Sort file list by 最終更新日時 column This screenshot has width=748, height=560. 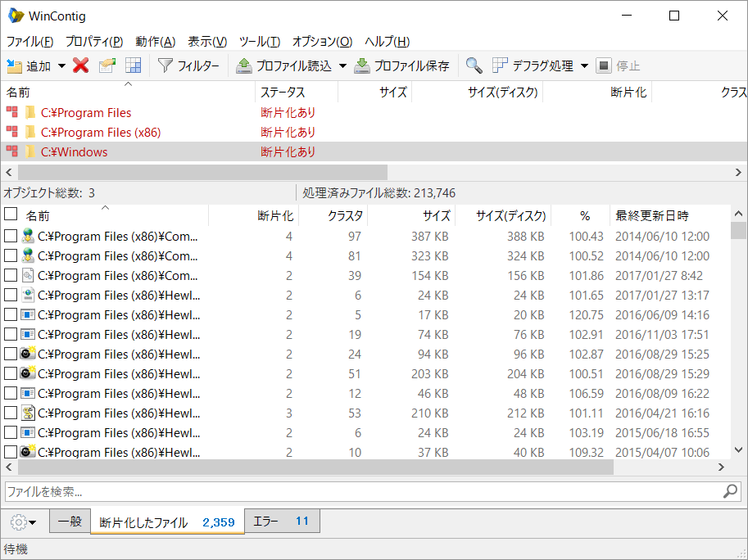(x=670, y=215)
